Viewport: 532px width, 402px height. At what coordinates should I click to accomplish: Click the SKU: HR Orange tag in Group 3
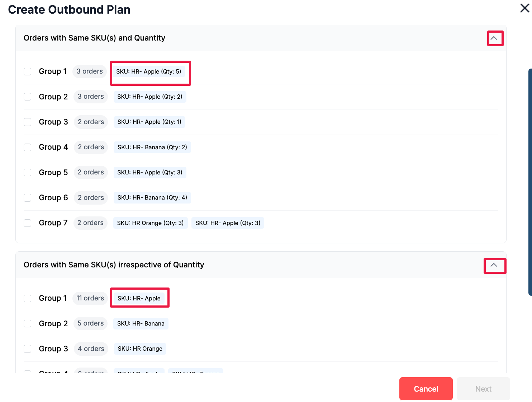pyautogui.click(x=140, y=349)
